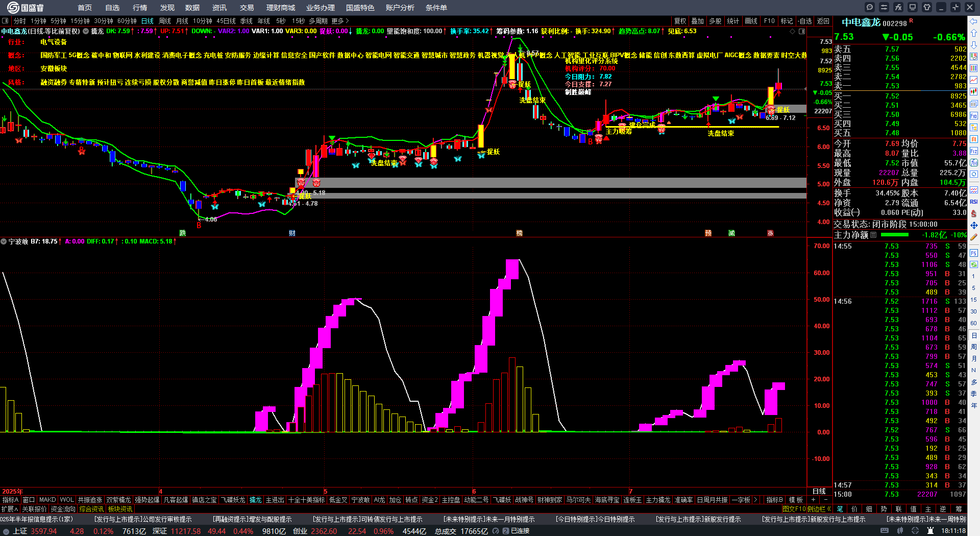Click the back arrow icon in right sidebar
This screenshot has height=536, width=980.
click(x=974, y=21)
